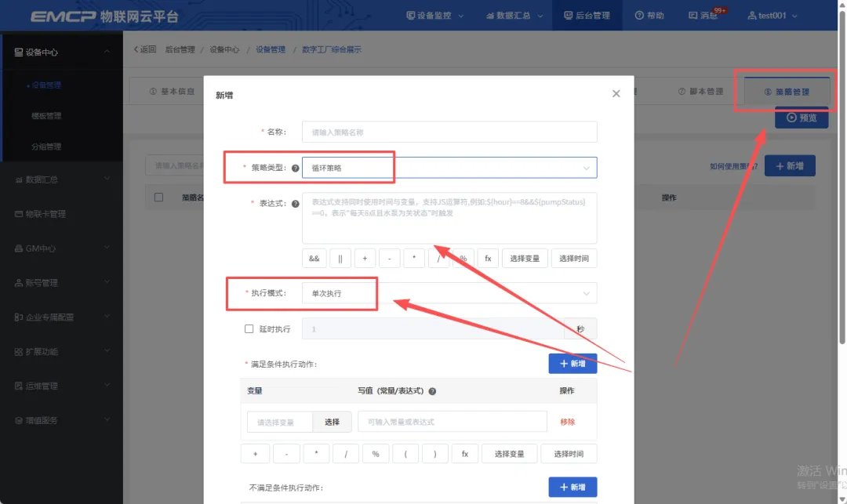Click the EMCP 物联网云平台 logo

pyautogui.click(x=104, y=16)
